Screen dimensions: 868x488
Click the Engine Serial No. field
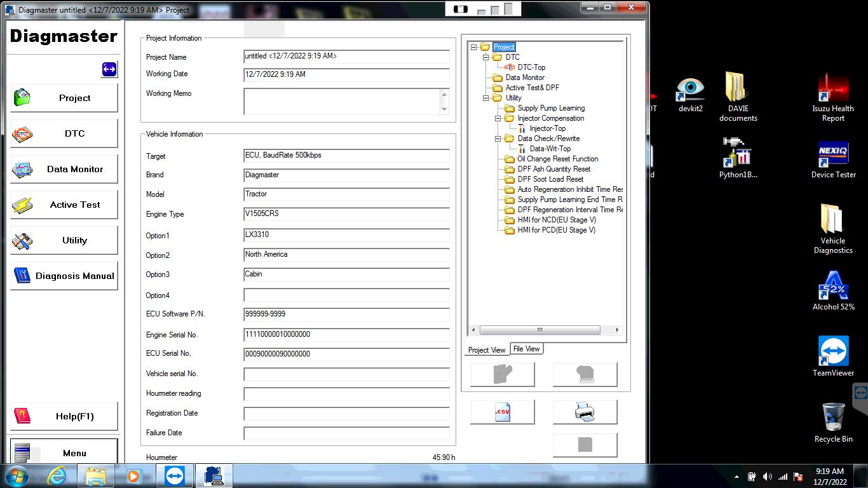pyautogui.click(x=346, y=335)
